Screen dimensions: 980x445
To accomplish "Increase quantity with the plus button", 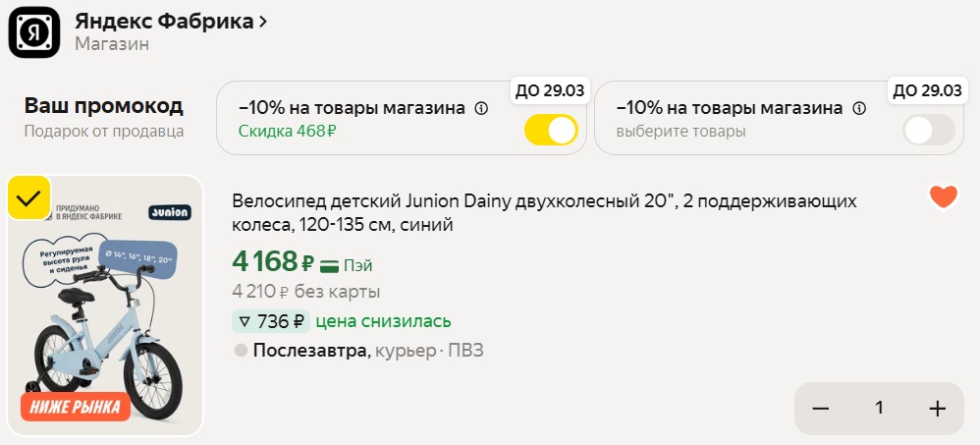I will click(937, 409).
